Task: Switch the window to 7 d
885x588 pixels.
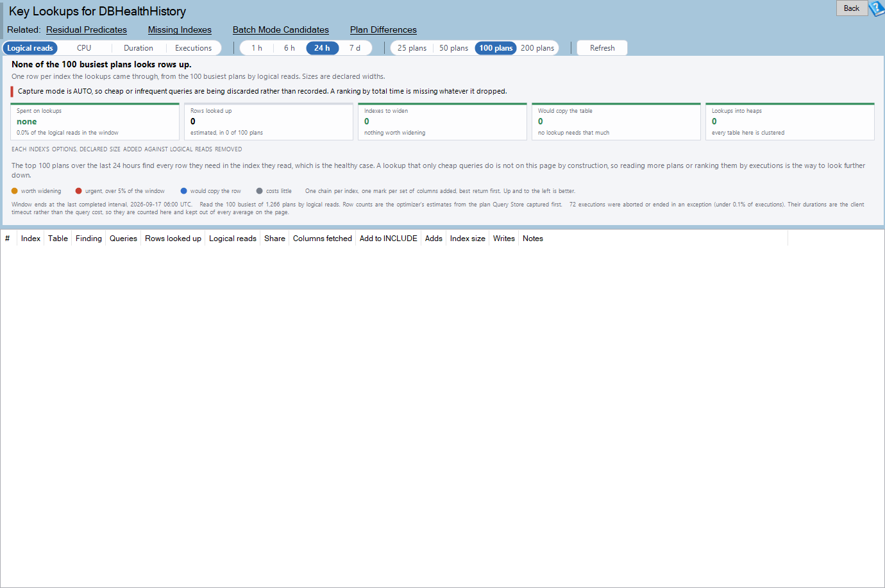Action: (355, 48)
